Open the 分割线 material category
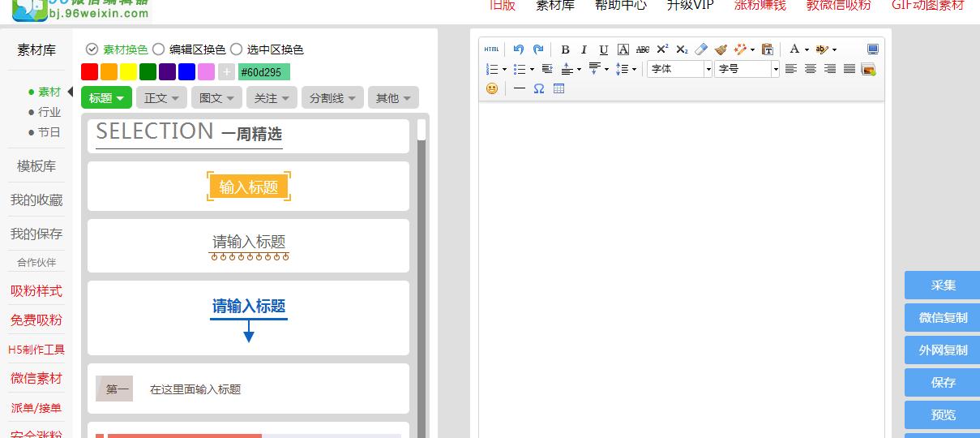This screenshot has height=438, width=980. (x=332, y=97)
